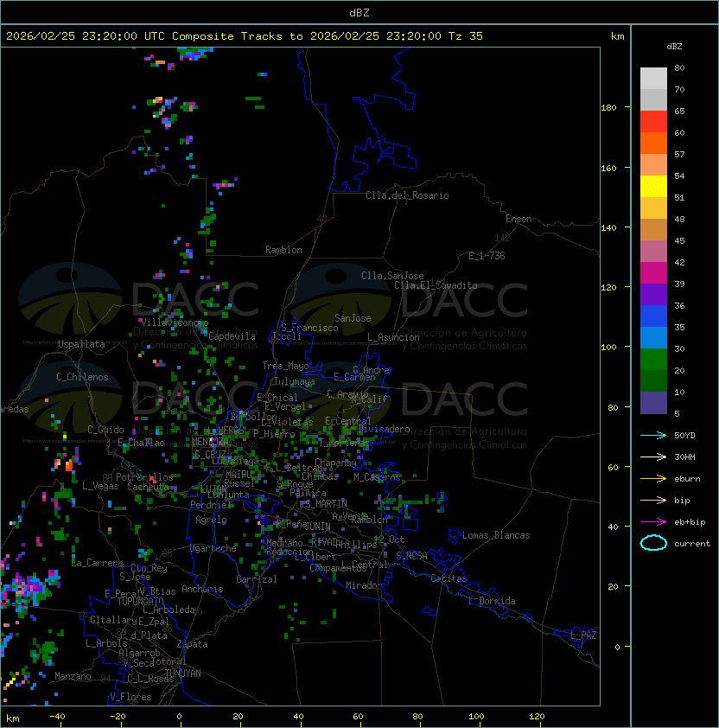719x728 pixels.
Task: Select the purple 36-39 dBZ color swatch
Action: pos(653,294)
